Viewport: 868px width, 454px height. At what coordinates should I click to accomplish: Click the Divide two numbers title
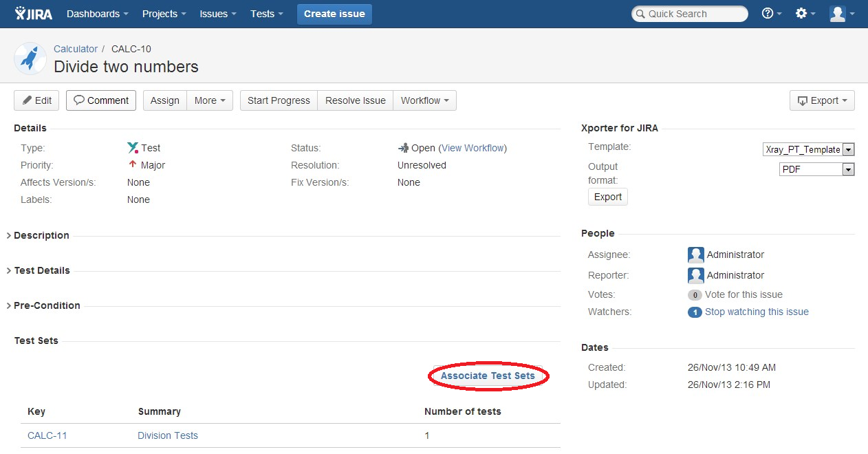coord(126,67)
